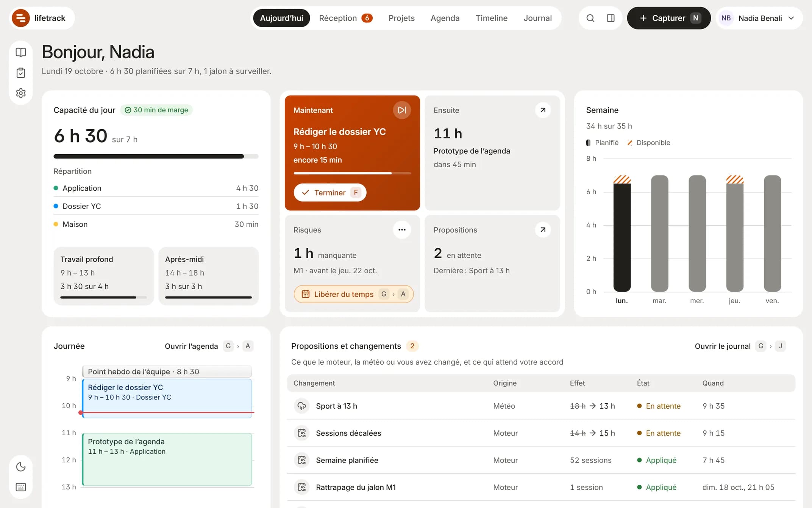Image resolution: width=812 pixels, height=508 pixels.
Task: Skip current task in Maintenant card
Action: 402,110
